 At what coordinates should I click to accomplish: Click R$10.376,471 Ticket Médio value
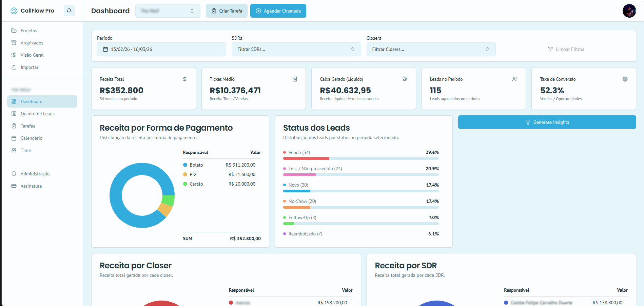click(235, 90)
